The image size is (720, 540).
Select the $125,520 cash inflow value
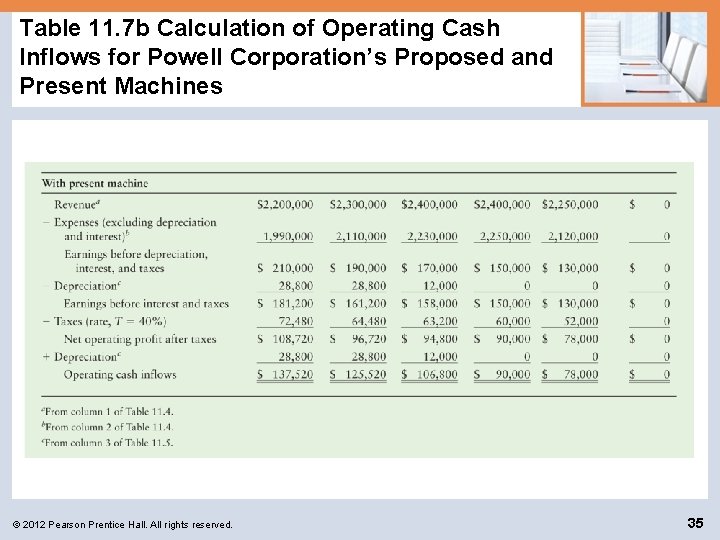[x=358, y=375]
